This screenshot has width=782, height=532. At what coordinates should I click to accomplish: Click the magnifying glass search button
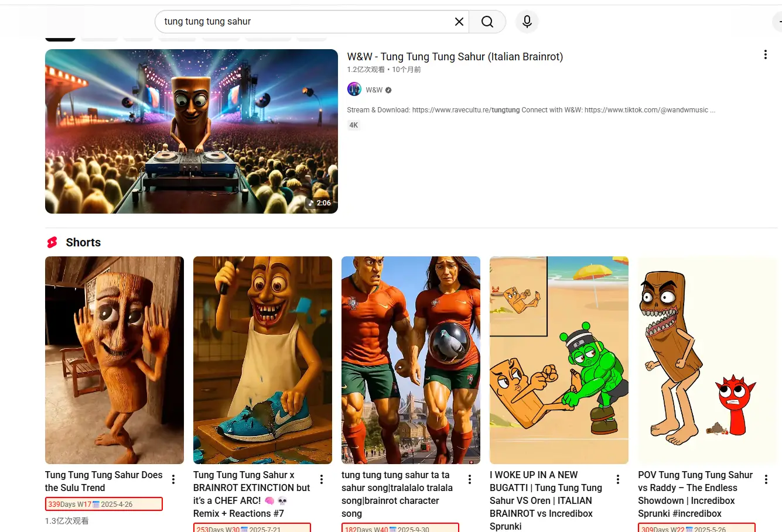[487, 22]
